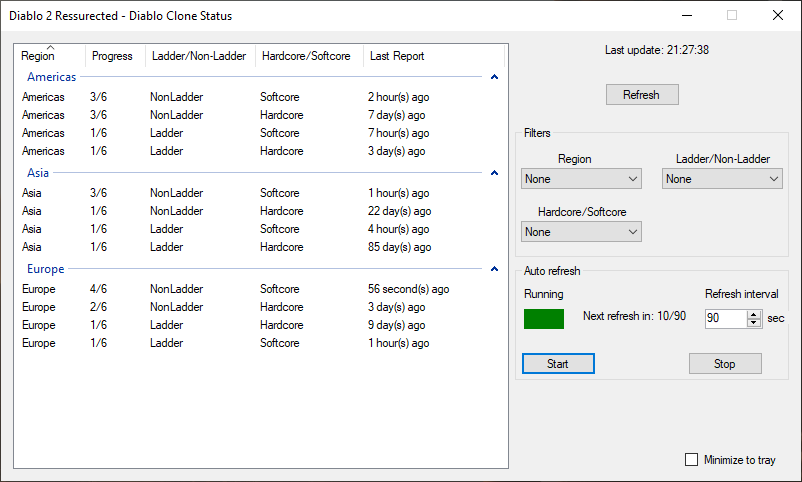Enable the Minimize to tray checkbox
802x482 pixels.
point(691,460)
